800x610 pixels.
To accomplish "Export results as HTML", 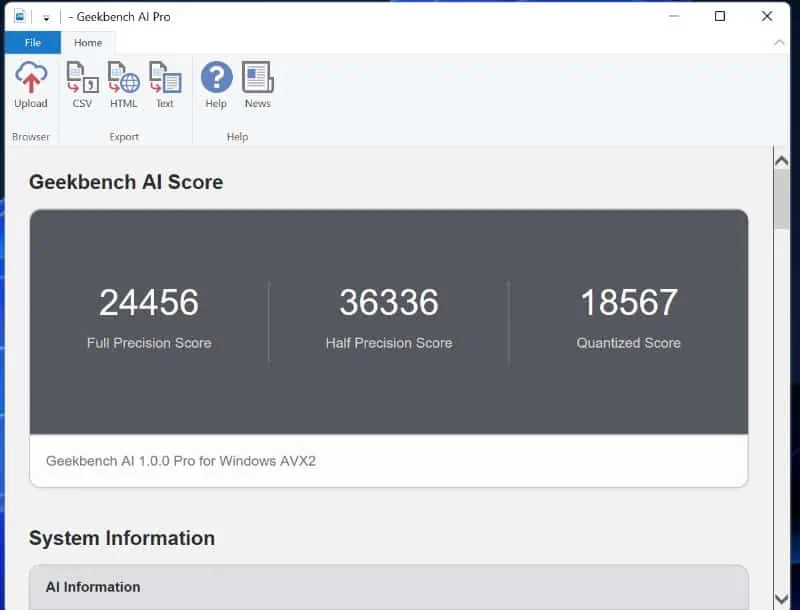I will pyautogui.click(x=123, y=86).
